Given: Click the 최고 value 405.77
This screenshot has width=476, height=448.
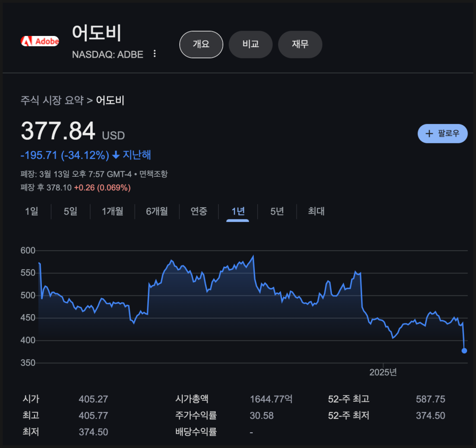Looking at the screenshot, I should point(93,416).
